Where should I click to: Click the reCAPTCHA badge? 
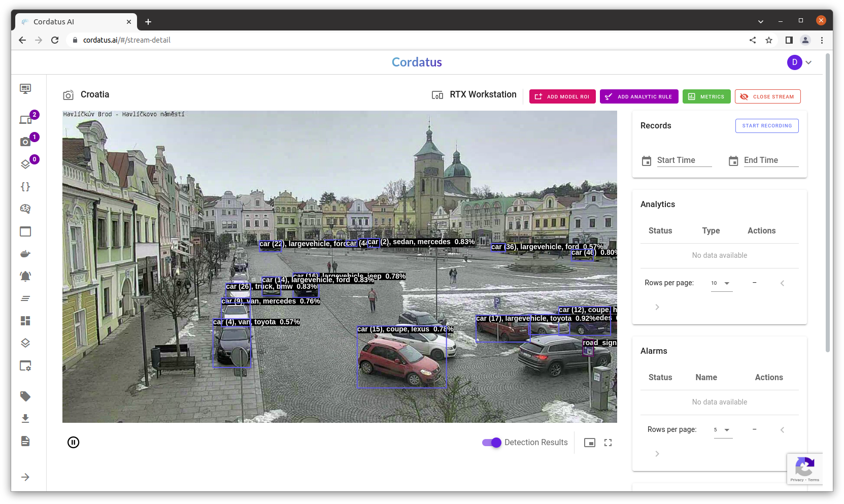click(x=805, y=469)
